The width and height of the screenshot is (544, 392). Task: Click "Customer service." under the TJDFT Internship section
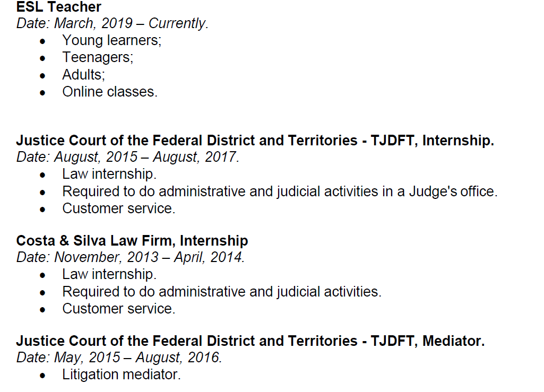(x=118, y=208)
